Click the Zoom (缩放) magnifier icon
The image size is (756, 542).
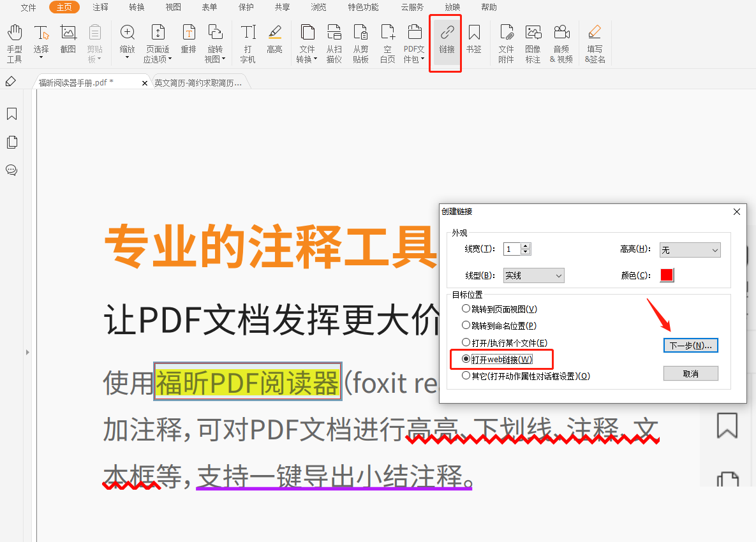(128, 33)
